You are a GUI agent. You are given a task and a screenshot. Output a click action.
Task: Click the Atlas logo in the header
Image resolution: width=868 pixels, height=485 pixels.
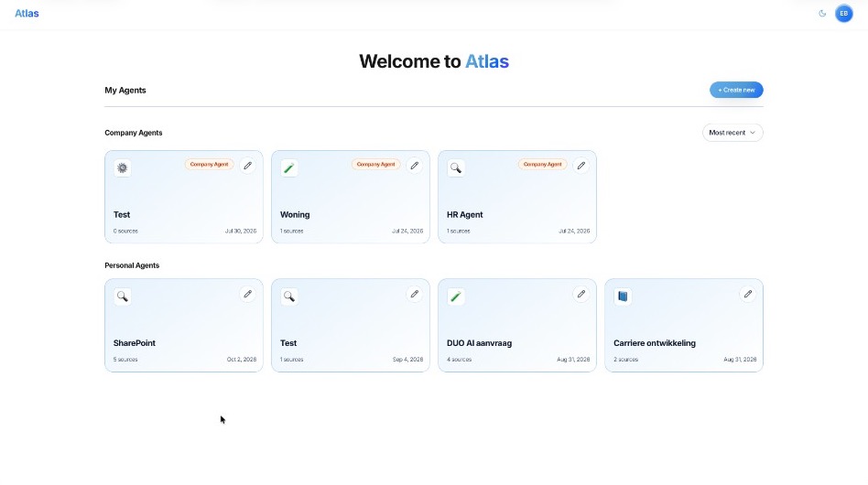coord(27,14)
